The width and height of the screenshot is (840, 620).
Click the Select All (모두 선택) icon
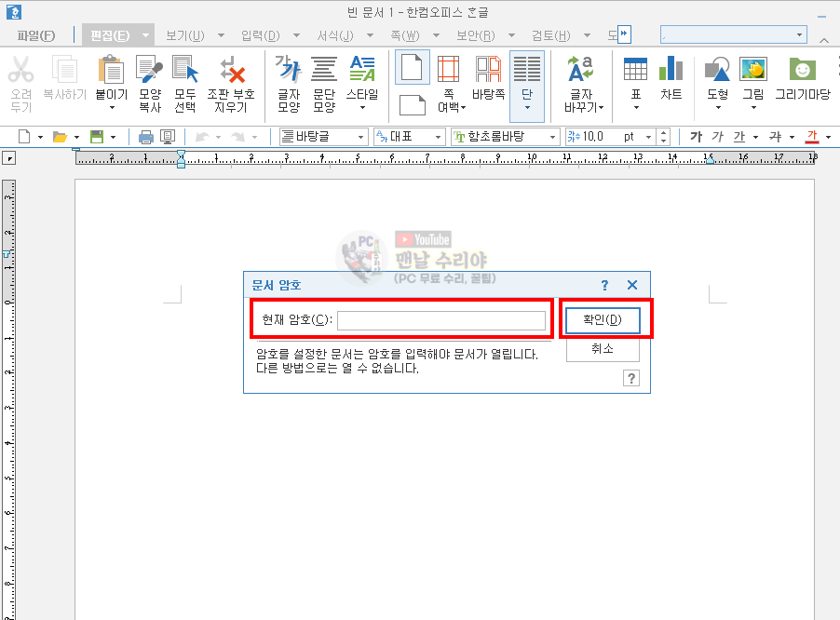[x=184, y=70]
